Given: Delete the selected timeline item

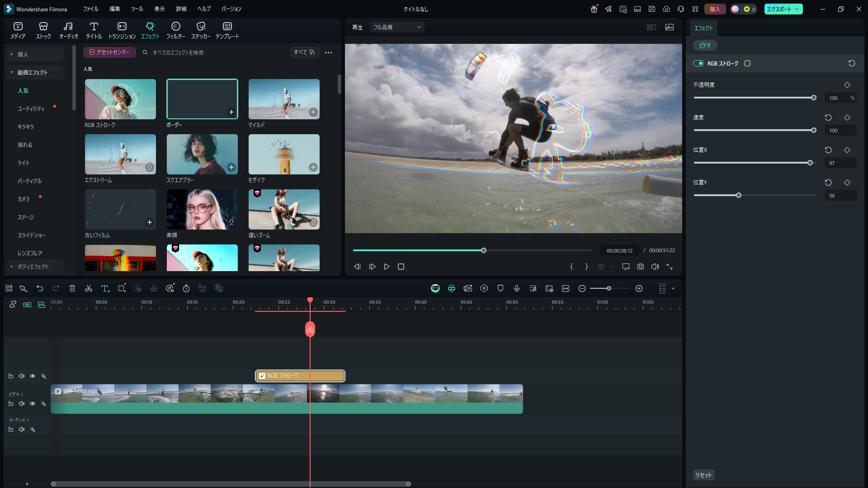Looking at the screenshot, I should pyautogui.click(x=72, y=288).
